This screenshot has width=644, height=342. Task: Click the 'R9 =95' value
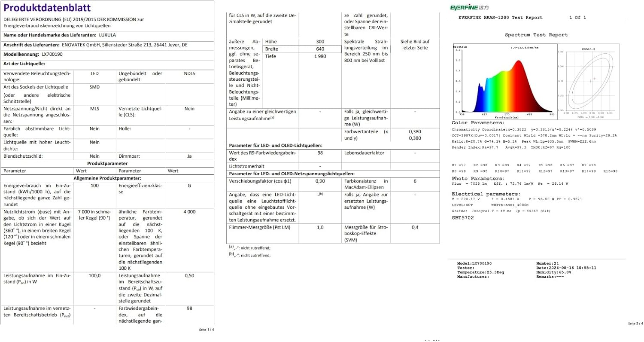[x=481, y=171]
